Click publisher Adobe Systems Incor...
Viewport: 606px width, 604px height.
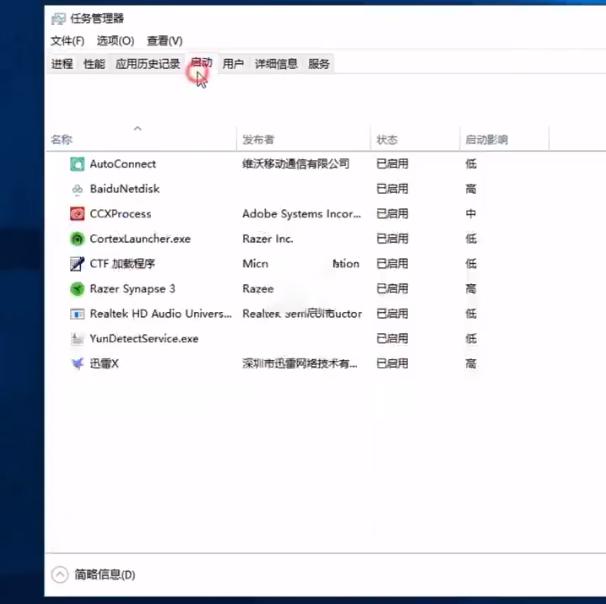point(302,214)
